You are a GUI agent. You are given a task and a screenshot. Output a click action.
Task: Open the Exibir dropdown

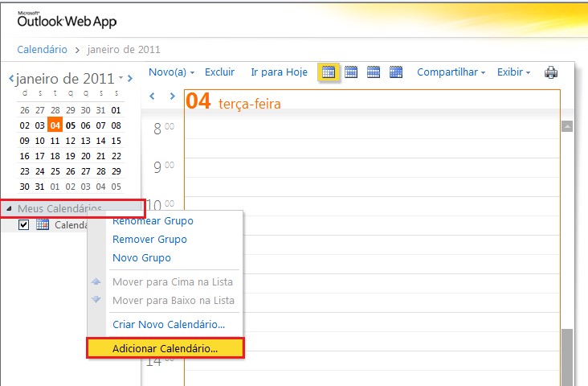point(513,72)
